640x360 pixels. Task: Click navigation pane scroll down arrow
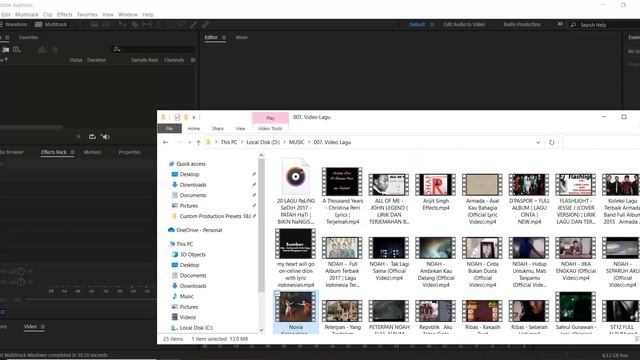point(261,330)
